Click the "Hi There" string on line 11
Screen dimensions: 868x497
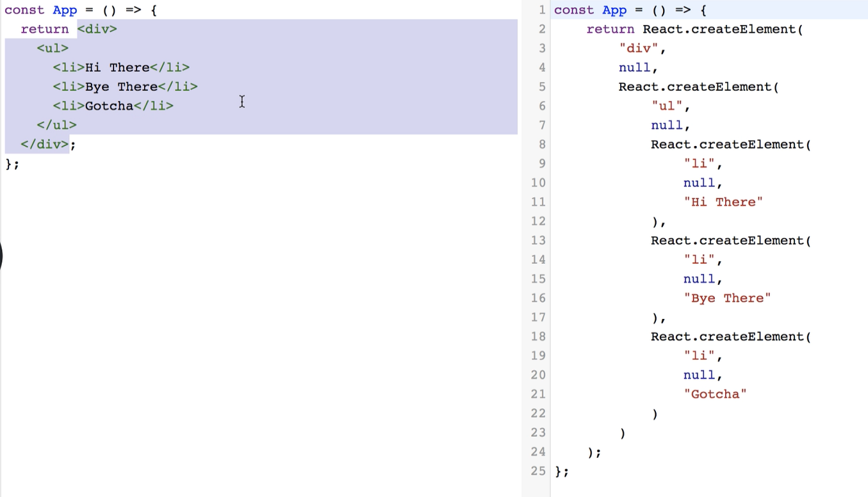pyautogui.click(x=723, y=202)
